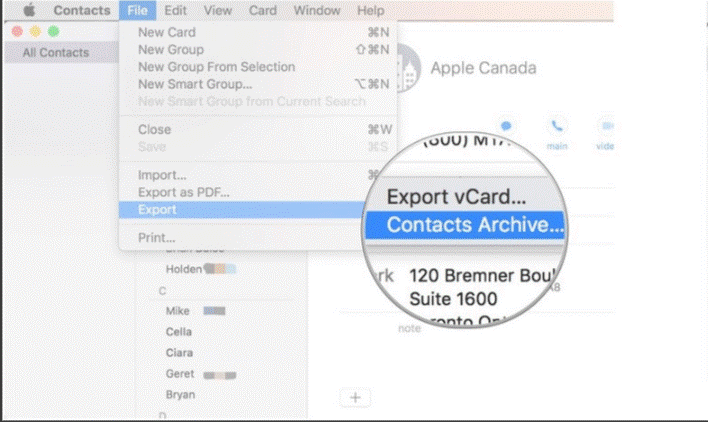Open the Window menu
The image size is (708, 422).
pos(317,10)
